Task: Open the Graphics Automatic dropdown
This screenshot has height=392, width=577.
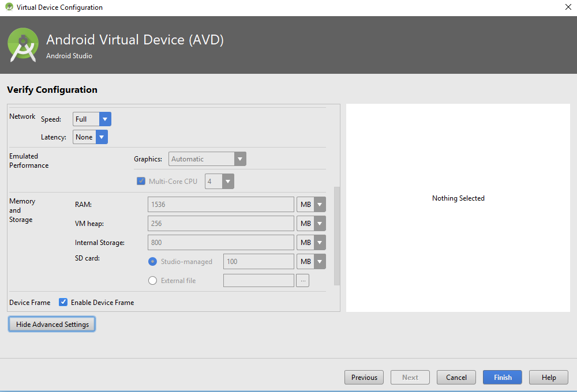Action: [207, 159]
